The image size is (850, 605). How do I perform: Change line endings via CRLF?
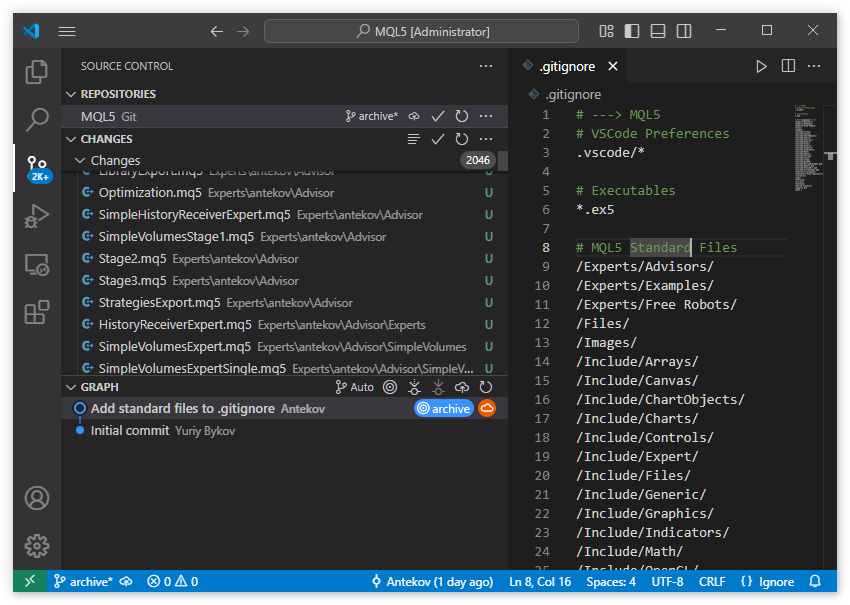point(712,581)
